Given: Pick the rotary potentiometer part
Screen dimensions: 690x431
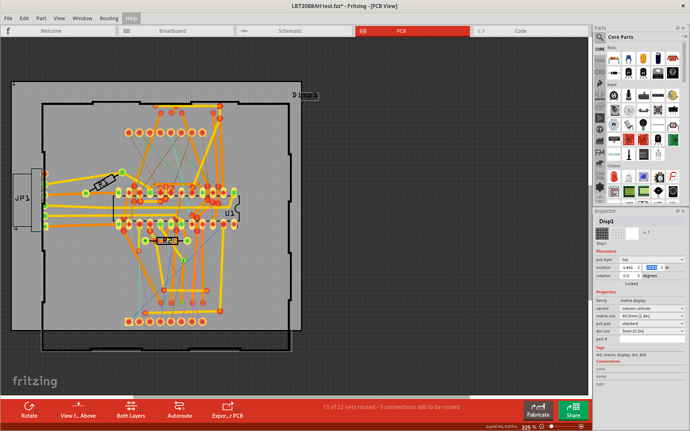Looking at the screenshot, I should tap(614, 95).
